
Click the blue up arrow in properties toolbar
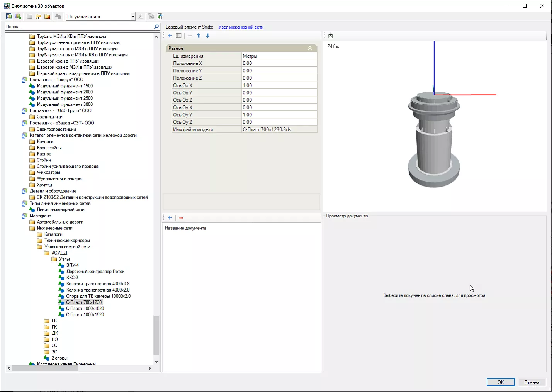(x=199, y=36)
